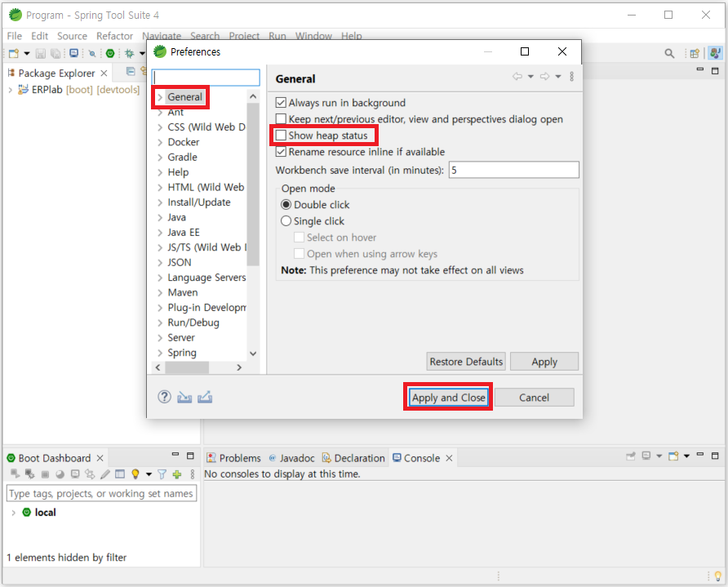This screenshot has height=587, width=728.
Task: Click the skip breakpoints icon in toolbar
Action: coord(92,53)
